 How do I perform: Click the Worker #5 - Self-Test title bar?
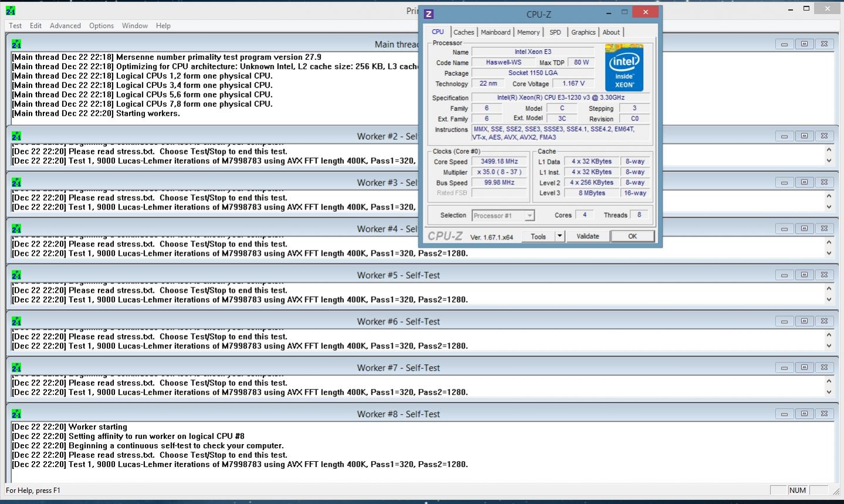click(423, 275)
